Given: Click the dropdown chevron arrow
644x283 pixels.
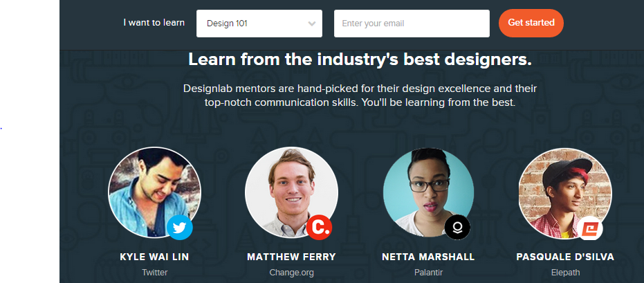Looking at the screenshot, I should point(312,24).
